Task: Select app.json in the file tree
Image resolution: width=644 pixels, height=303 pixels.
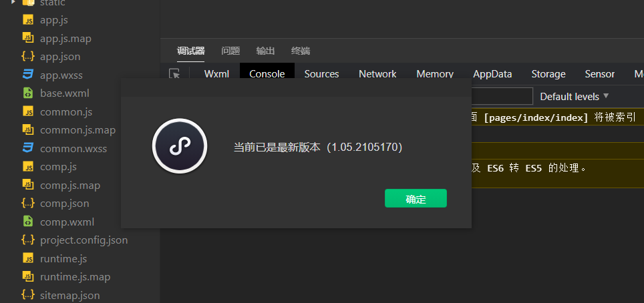Action: pyautogui.click(x=60, y=57)
